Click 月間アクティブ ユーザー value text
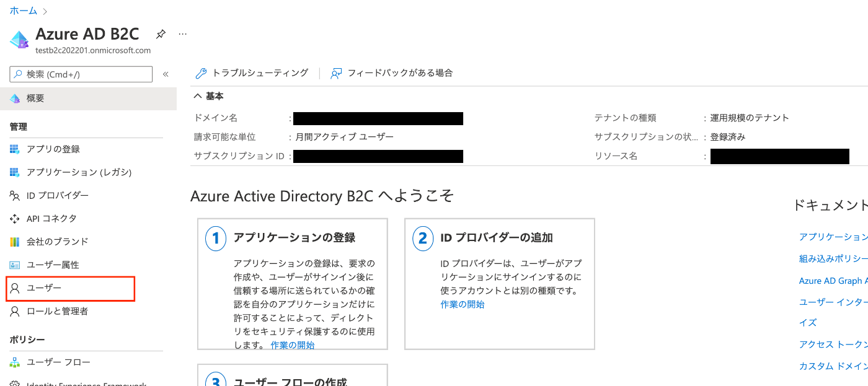 click(345, 137)
